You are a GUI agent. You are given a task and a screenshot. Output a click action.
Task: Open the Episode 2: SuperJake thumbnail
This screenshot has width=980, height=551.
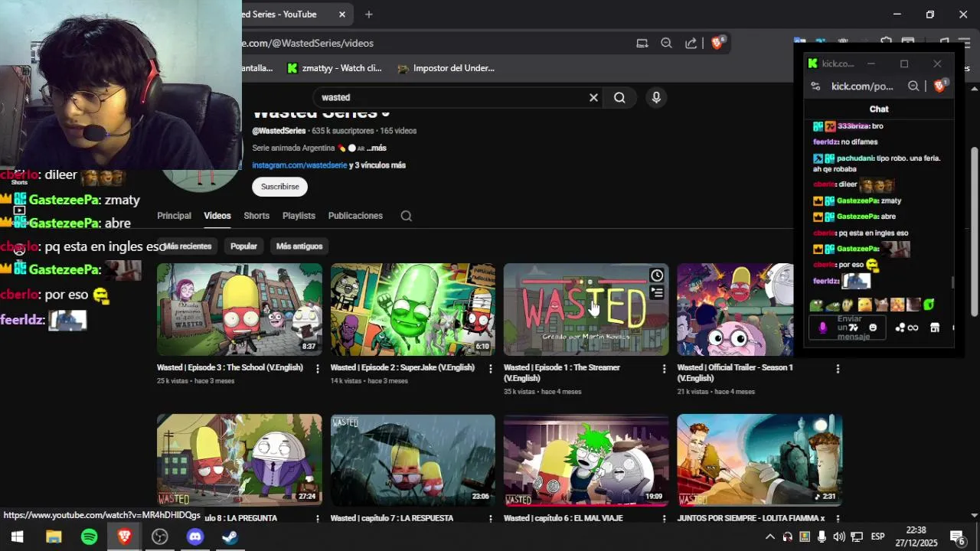tap(413, 309)
